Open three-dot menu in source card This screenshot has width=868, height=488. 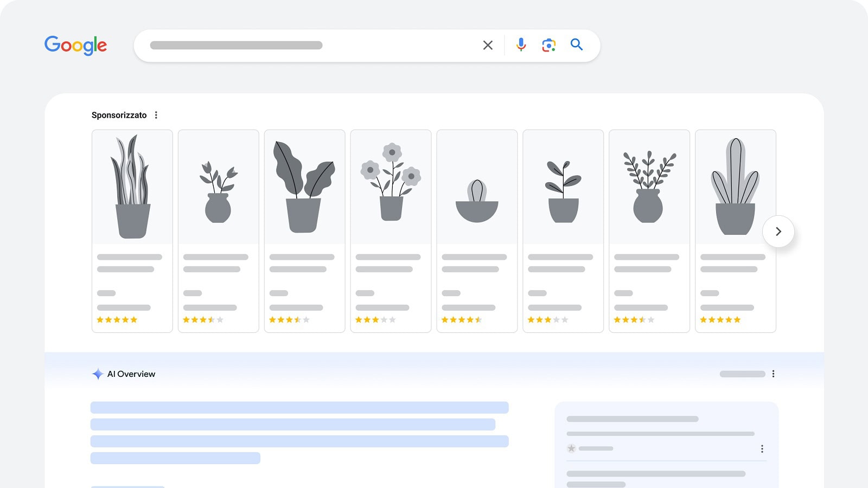click(x=762, y=449)
